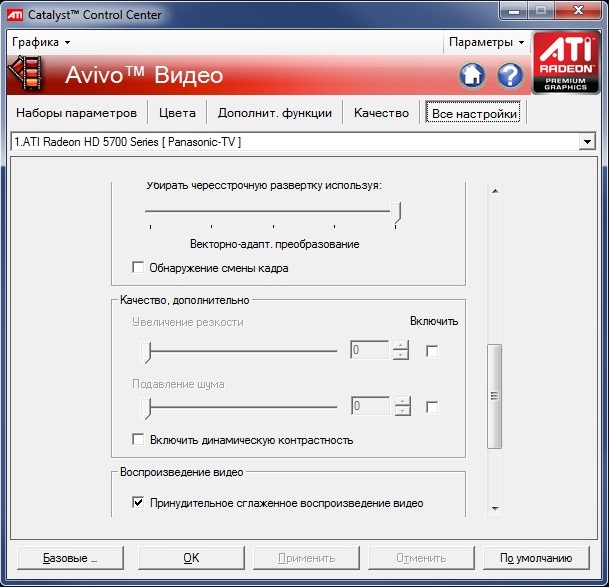Open the Дополнит. функции tab
609x588 pixels.
[275, 113]
